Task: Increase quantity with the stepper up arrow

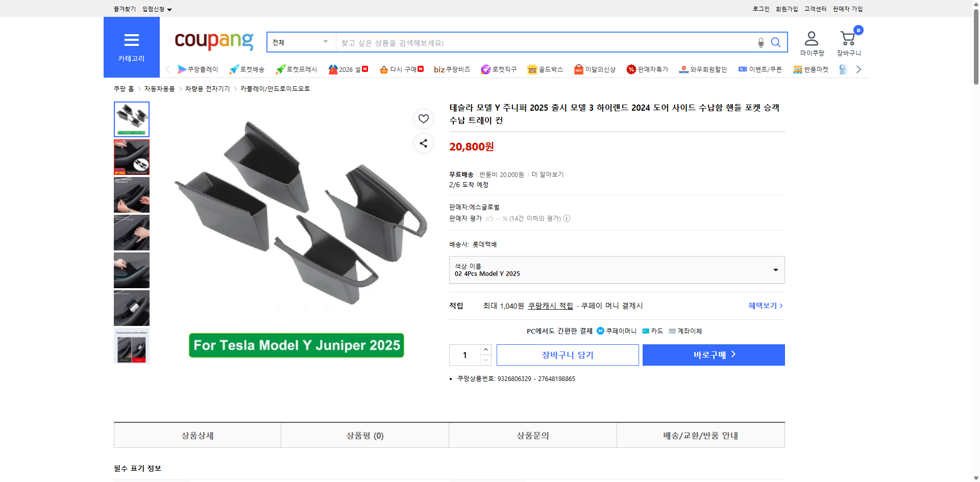Action: (485, 349)
